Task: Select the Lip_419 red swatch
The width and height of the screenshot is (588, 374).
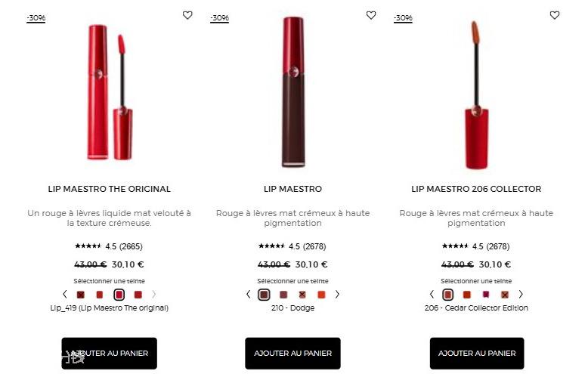Action: click(119, 295)
